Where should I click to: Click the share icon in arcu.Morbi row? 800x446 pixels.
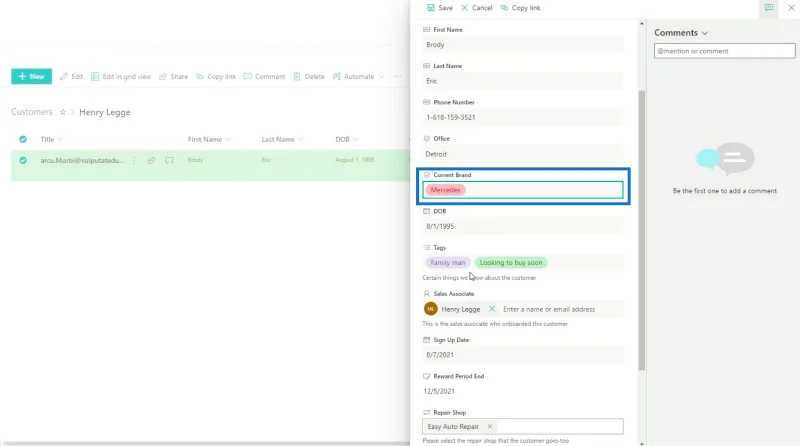[x=151, y=160]
